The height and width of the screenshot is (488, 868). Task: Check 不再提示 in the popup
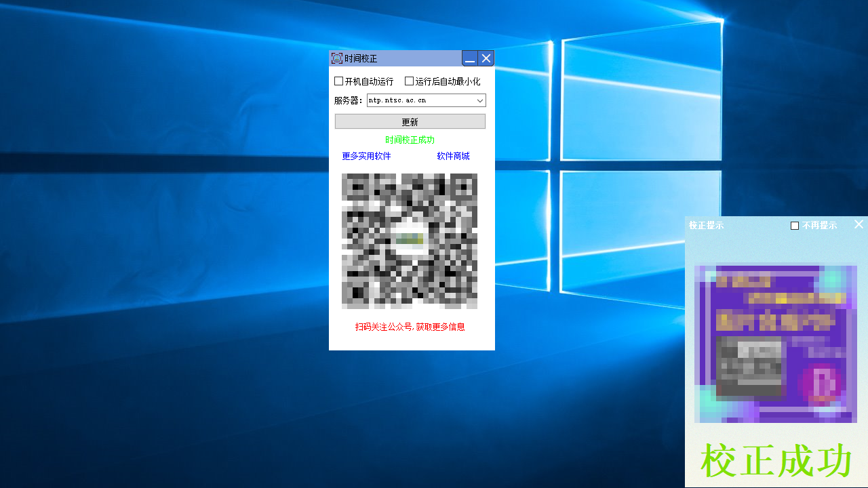pos(793,225)
